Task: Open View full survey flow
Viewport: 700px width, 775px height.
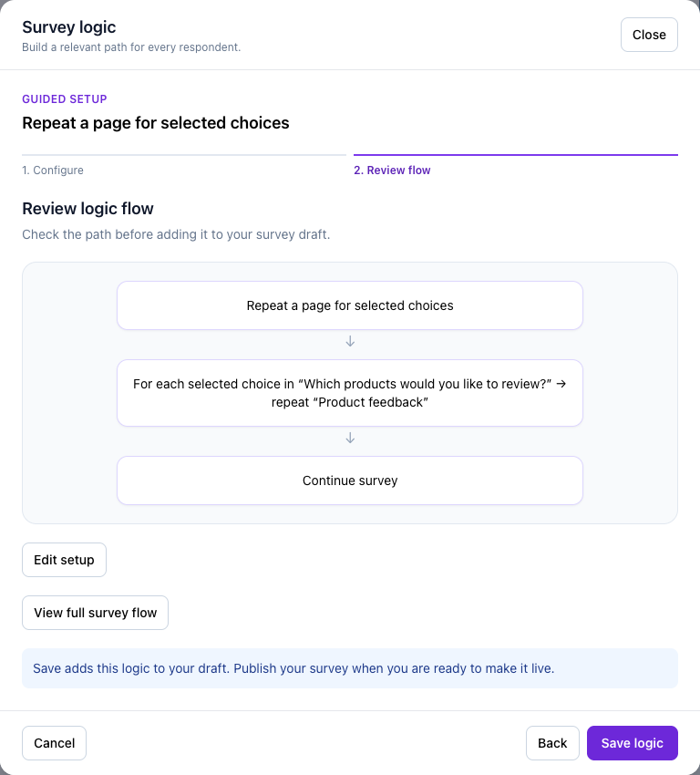Action: click(96, 613)
